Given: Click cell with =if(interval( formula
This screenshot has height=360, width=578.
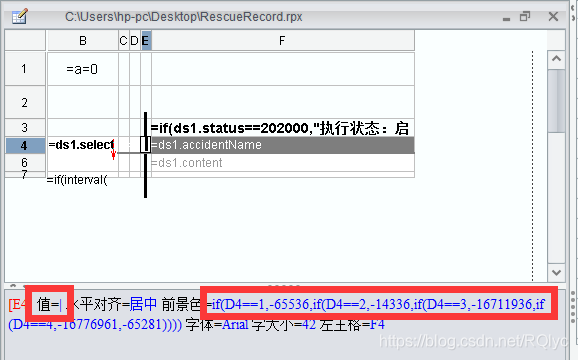Looking at the screenshot, I should tap(77, 180).
